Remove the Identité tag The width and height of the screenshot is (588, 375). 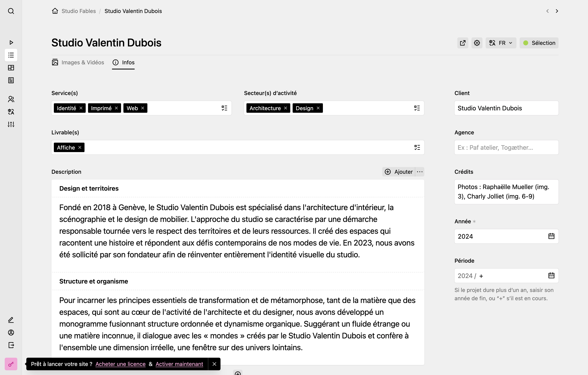pos(81,108)
